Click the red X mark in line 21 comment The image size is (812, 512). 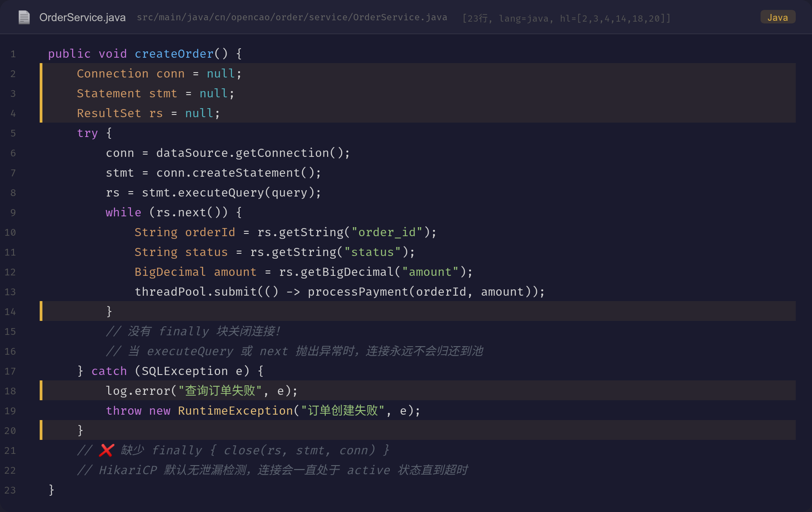point(106,450)
